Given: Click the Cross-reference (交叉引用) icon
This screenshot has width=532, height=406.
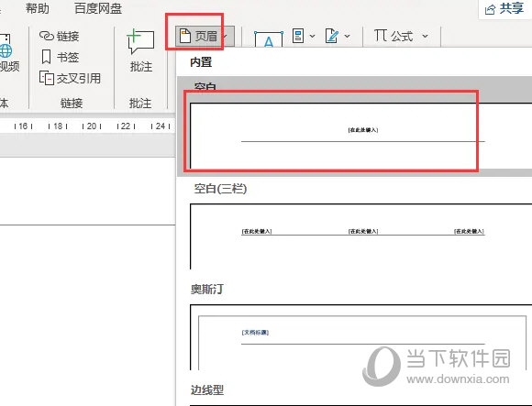Looking at the screenshot, I should point(47,78).
